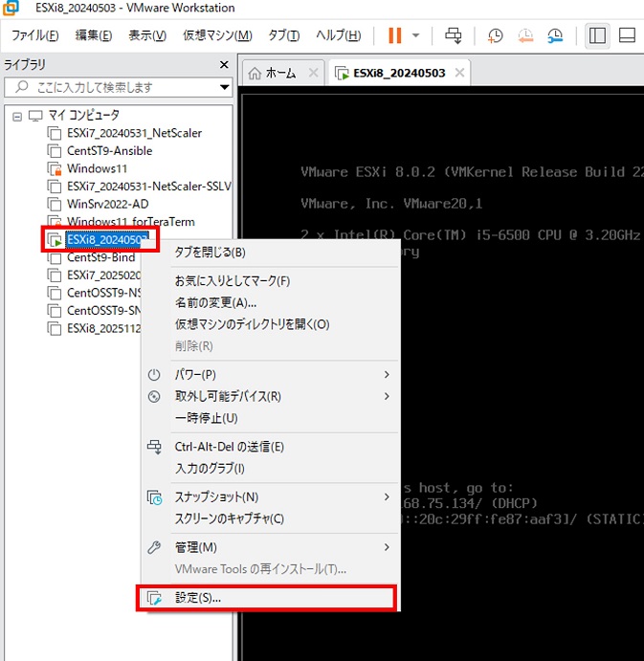
Task: Select CentST9-Ansible virtual machine
Action: pos(109,150)
